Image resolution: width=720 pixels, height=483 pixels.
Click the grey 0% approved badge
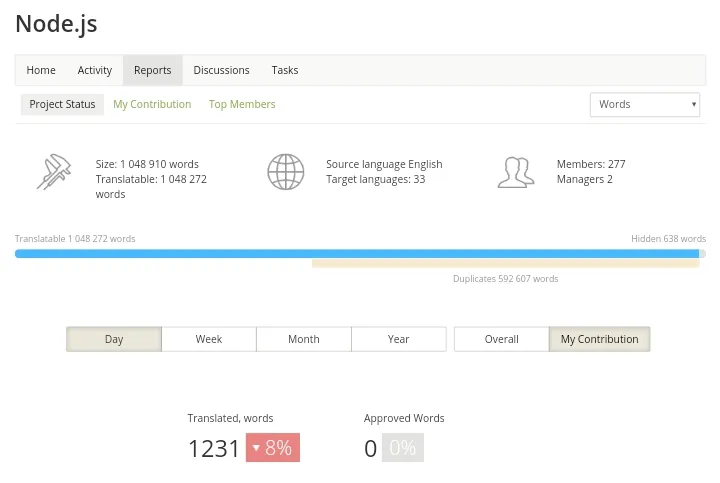pyautogui.click(x=403, y=448)
